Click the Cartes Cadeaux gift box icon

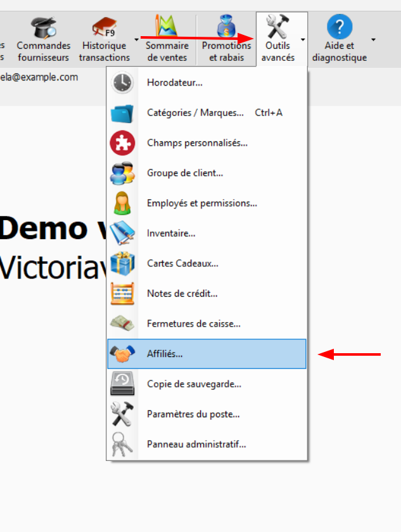pyautogui.click(x=122, y=263)
